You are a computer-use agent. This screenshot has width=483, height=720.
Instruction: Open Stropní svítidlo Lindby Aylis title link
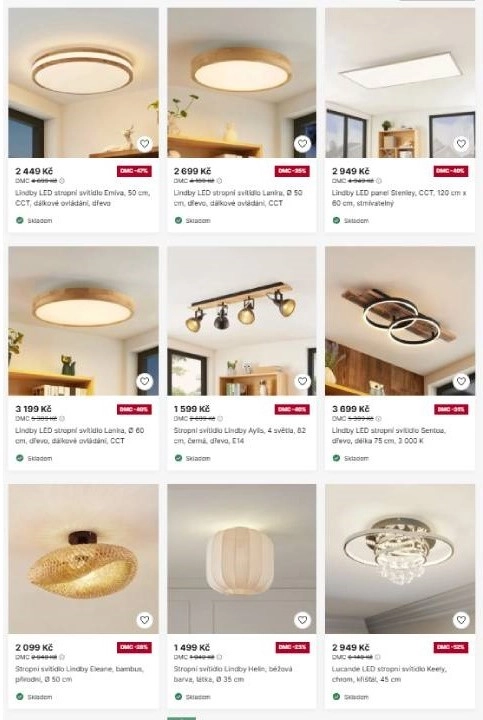pyautogui.click(x=239, y=435)
